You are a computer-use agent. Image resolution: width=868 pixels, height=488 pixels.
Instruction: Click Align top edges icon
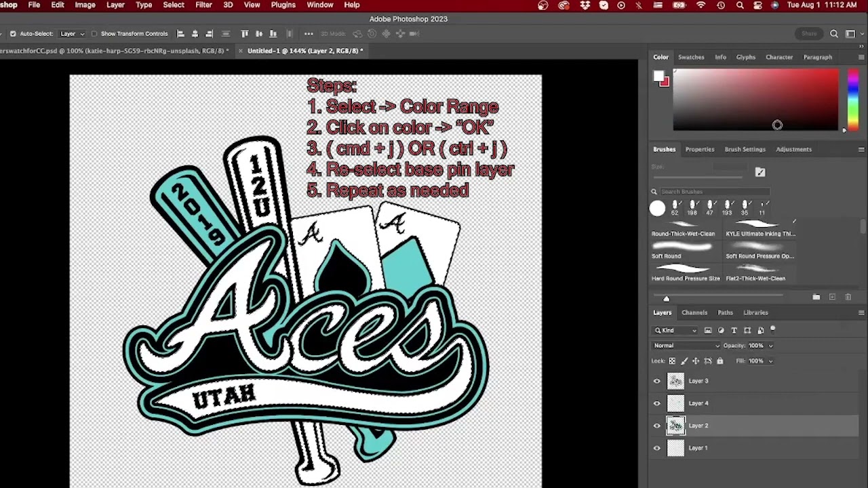point(245,33)
